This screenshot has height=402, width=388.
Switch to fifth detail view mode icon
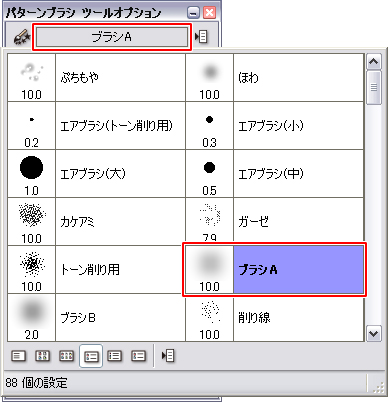114,356
